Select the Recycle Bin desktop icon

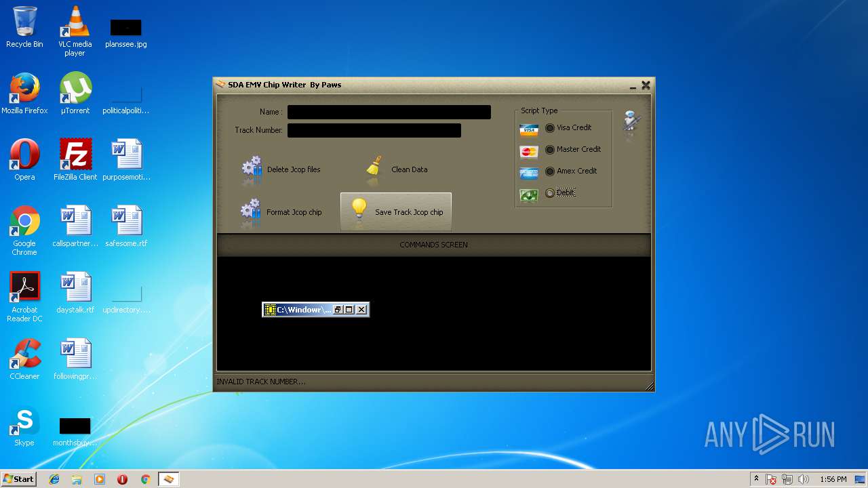coord(24,28)
